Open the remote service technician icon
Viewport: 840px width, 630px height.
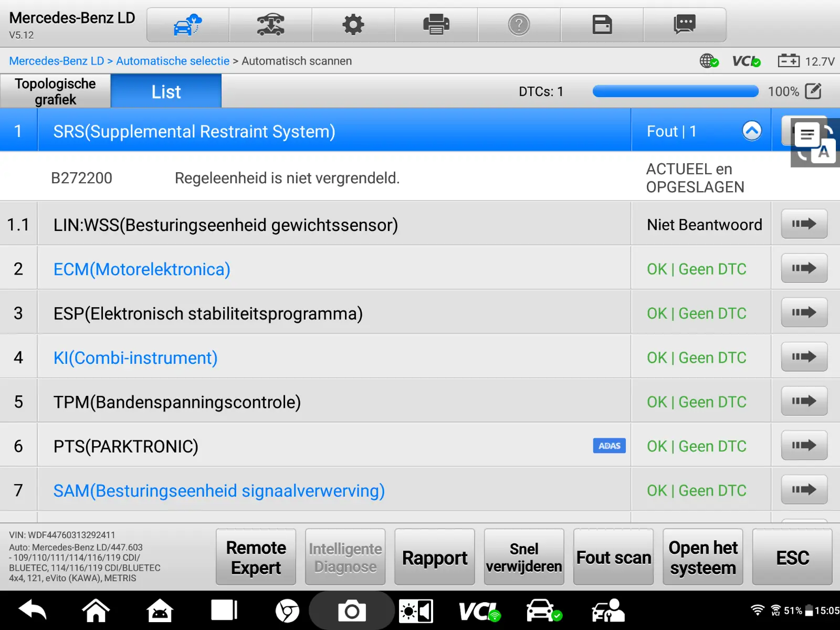(x=608, y=611)
